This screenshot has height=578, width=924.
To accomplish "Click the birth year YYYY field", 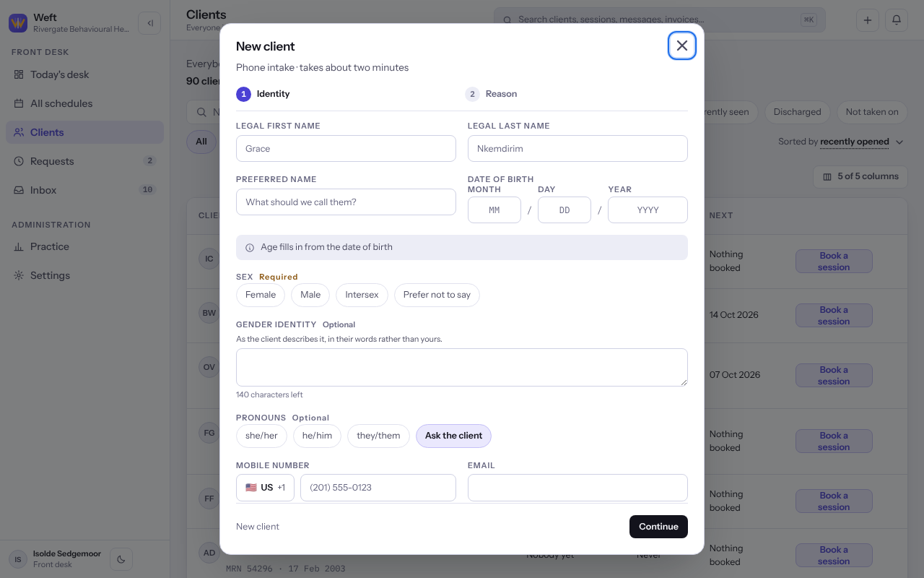I will click(x=648, y=210).
